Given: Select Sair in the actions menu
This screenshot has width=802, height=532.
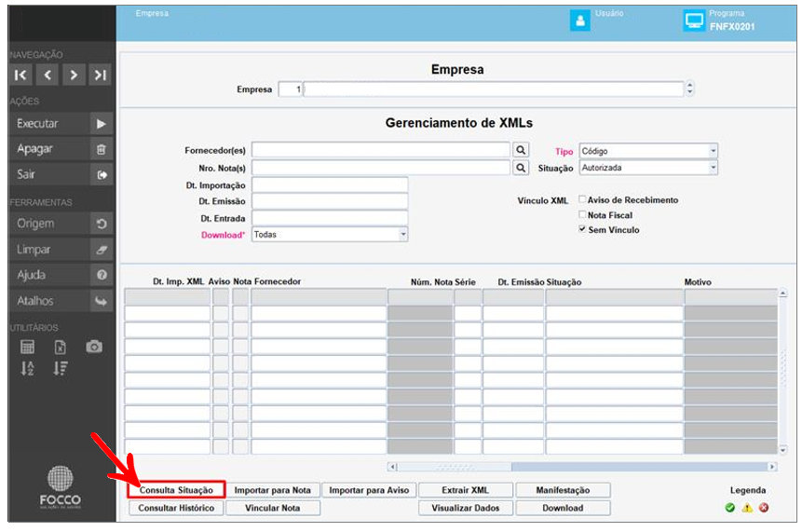Looking at the screenshot, I should [49, 174].
